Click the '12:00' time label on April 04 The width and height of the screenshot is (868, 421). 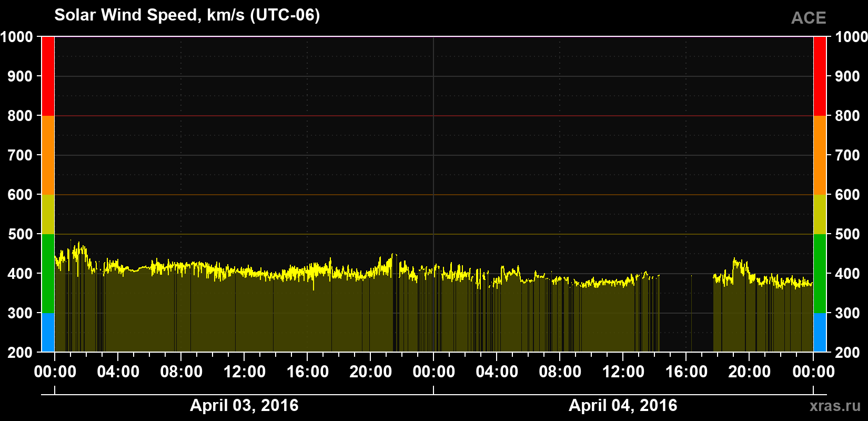tap(623, 372)
